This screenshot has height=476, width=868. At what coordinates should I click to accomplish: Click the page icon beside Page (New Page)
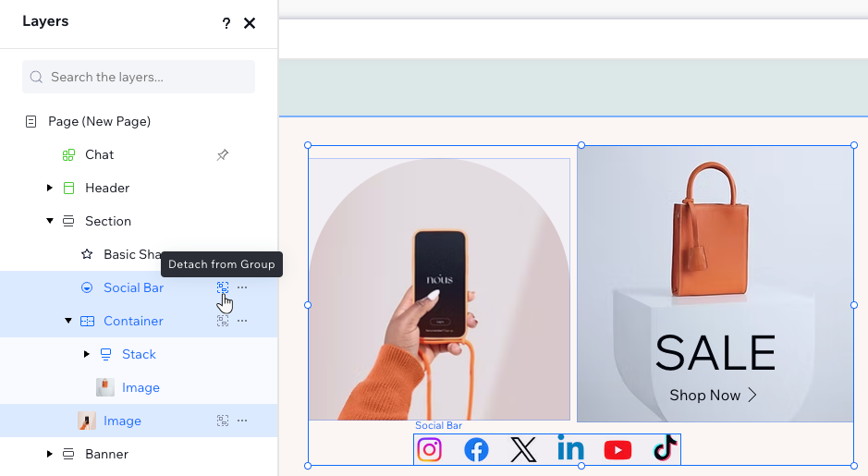click(x=31, y=121)
